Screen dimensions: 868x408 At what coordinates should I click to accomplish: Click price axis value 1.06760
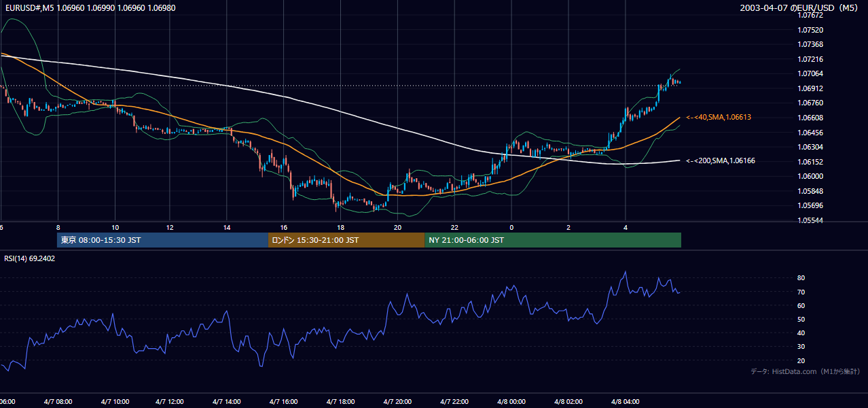tap(810, 103)
